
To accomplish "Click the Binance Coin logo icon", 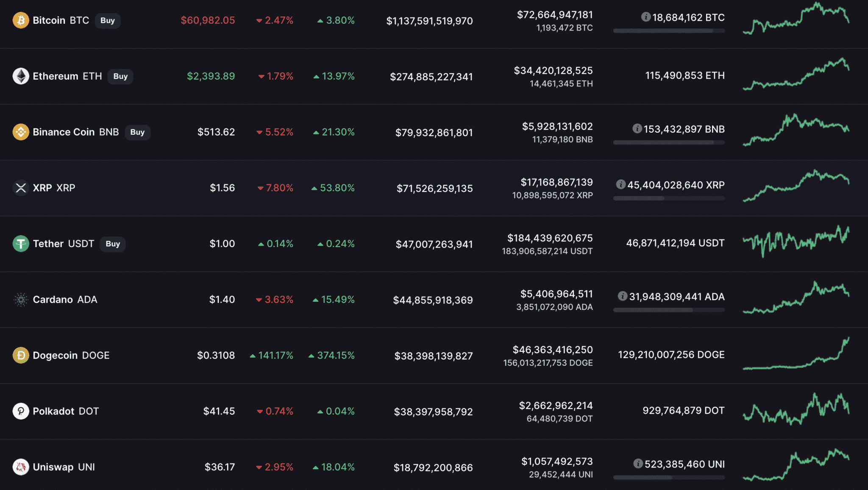I will point(20,132).
